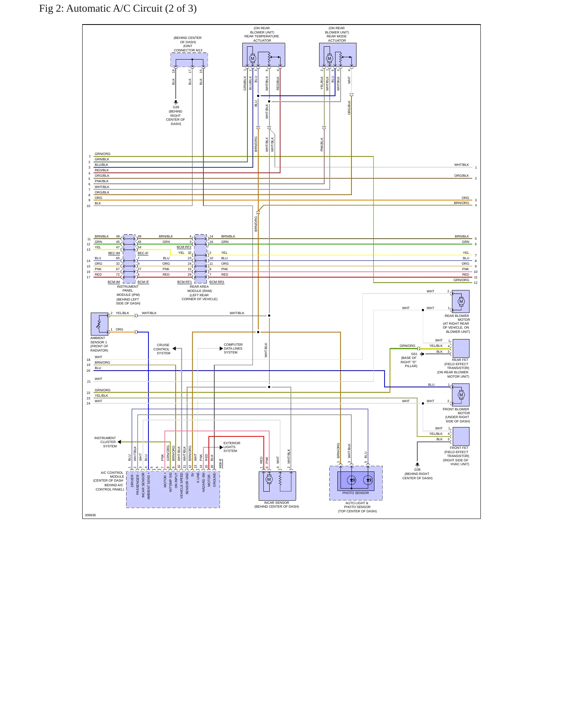Click the 'PASSENGER -' pin label
The height and width of the screenshot is (728, 563).
click(138, 484)
